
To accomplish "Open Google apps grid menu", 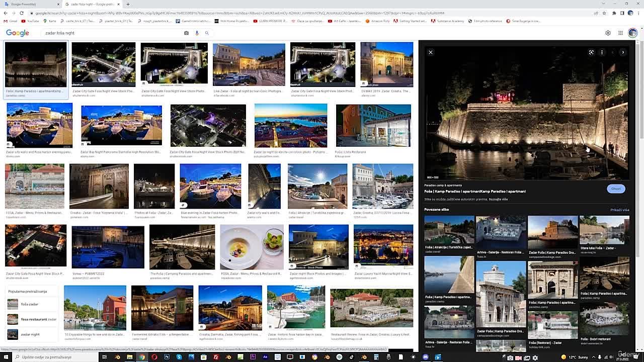I will [620, 33].
